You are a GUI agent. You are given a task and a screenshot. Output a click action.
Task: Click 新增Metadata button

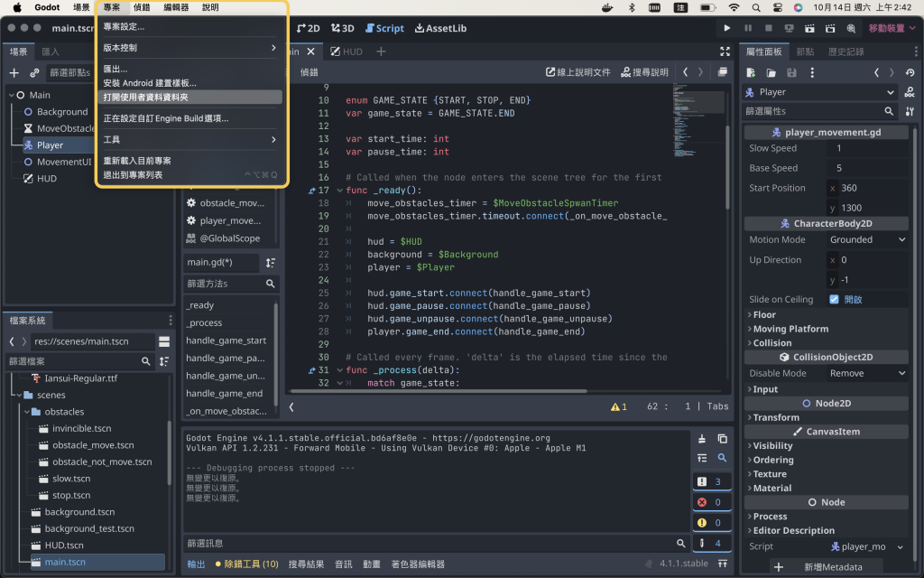826,567
